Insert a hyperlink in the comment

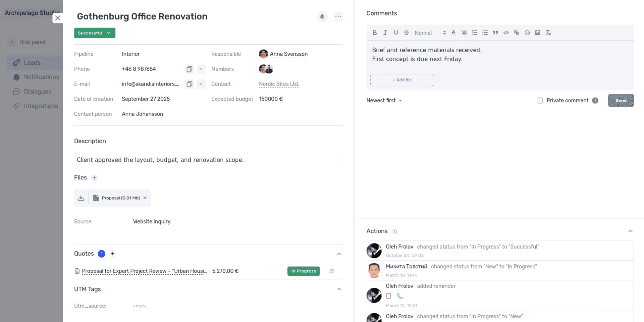(x=517, y=33)
